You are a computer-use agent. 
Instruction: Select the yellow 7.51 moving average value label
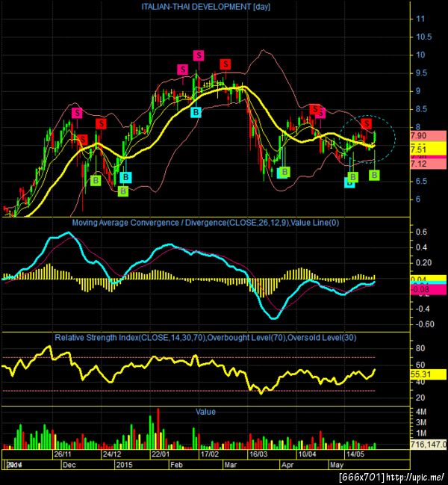(x=429, y=149)
